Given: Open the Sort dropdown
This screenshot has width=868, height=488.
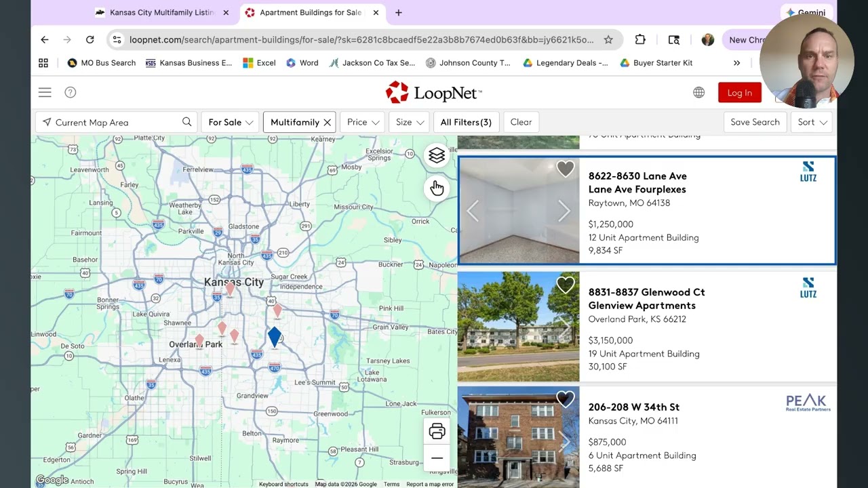Looking at the screenshot, I should (x=812, y=122).
